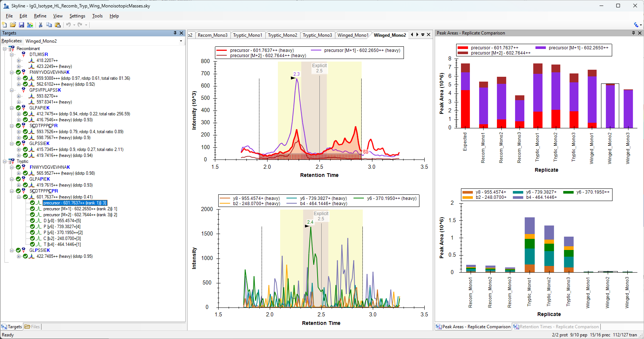
Task: Save the document with the floppy icon
Action: (21, 25)
